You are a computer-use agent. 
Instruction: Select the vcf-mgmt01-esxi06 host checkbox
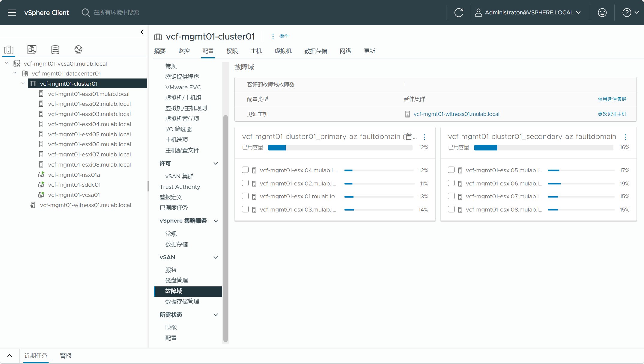451,183
